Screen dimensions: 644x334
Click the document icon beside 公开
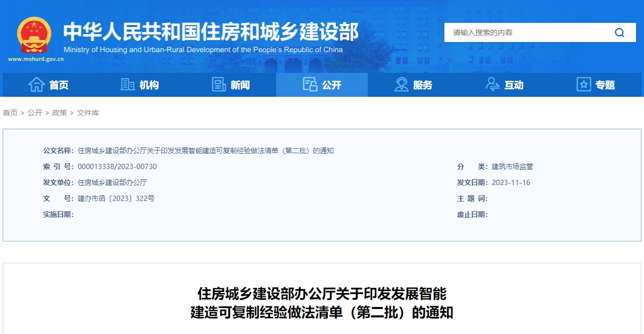pyautogui.click(x=310, y=85)
